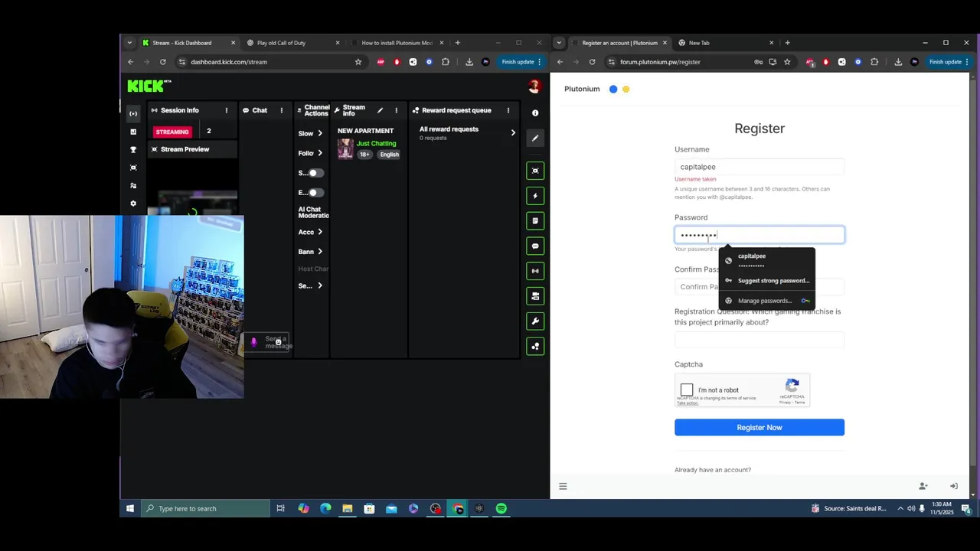Click the Plutonium forum title link

(x=582, y=89)
